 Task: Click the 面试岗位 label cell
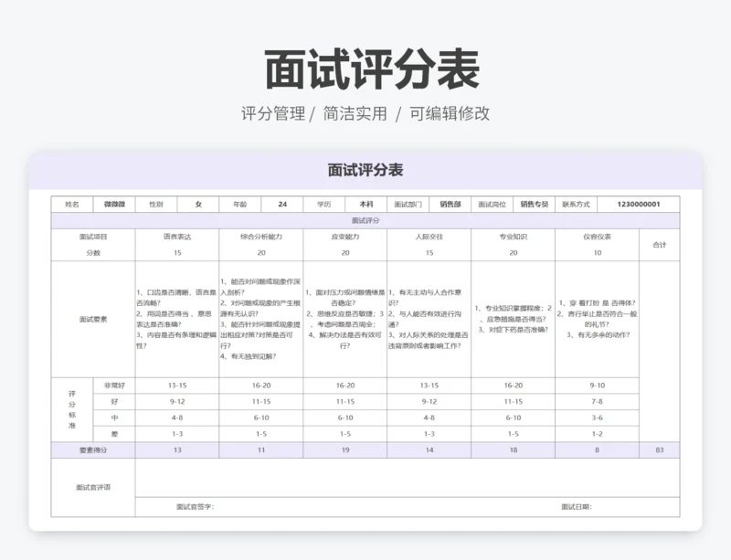tap(492, 205)
